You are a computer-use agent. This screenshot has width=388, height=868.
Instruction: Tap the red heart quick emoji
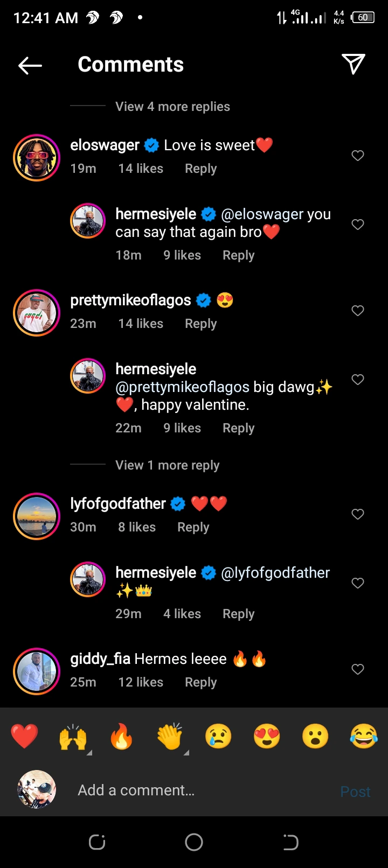(25, 736)
